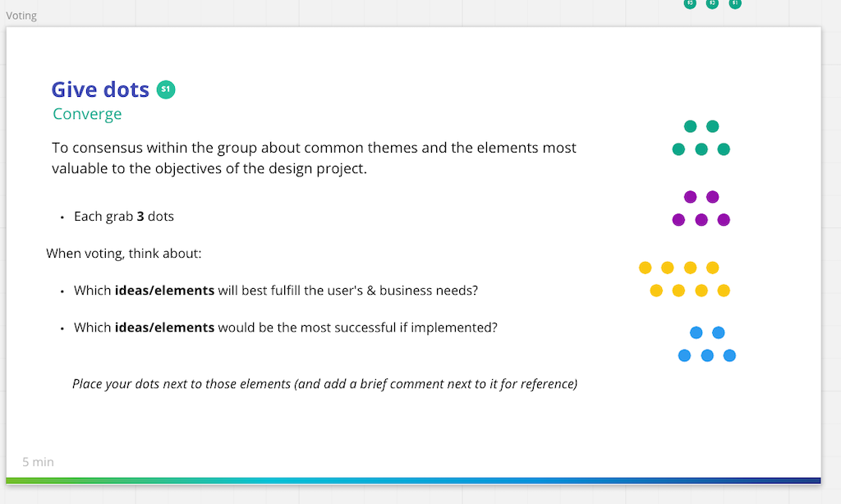Click the When voting, think about text
Screen dimensions: 841x504
(123, 253)
